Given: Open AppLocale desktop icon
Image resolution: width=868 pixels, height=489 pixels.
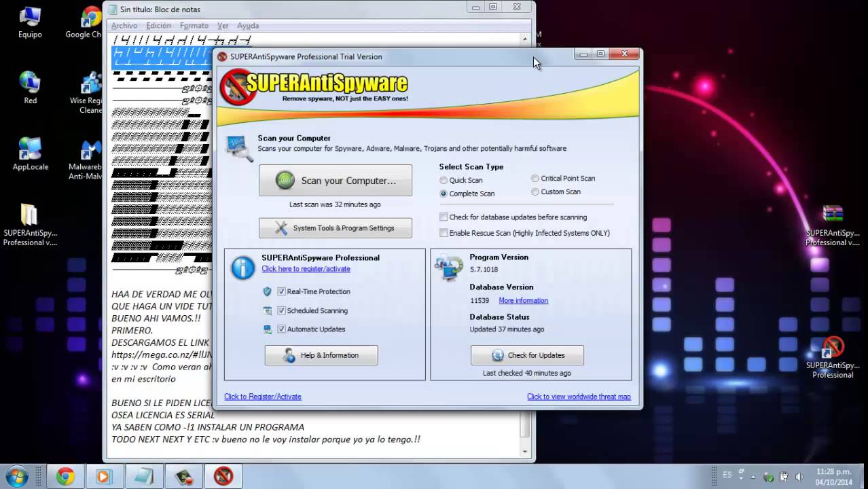Looking at the screenshot, I should (30, 153).
